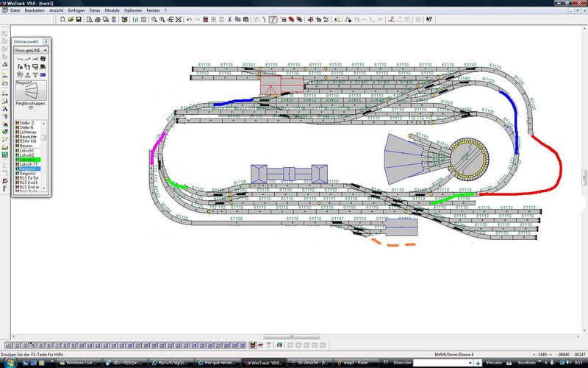Select Lichtenau in the track list
Viewport: 588px width, 368px height.
click(x=28, y=132)
